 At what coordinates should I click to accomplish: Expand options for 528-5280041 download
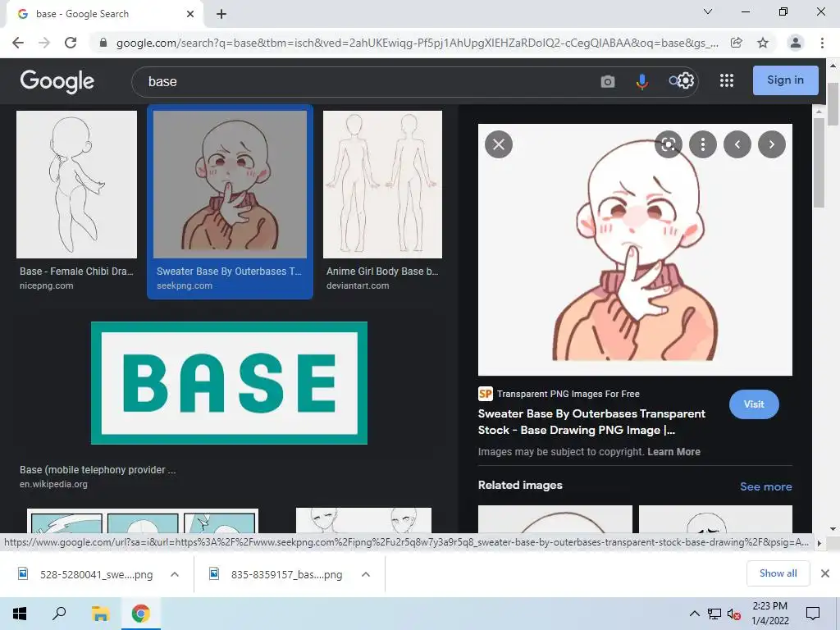click(x=175, y=574)
